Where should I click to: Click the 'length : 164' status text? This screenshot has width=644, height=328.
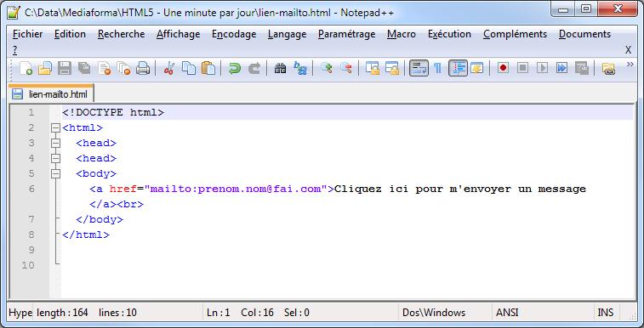tap(62, 313)
